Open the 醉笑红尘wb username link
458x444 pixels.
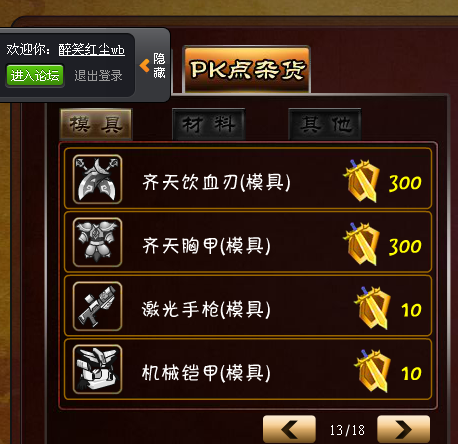pyautogui.click(x=92, y=50)
